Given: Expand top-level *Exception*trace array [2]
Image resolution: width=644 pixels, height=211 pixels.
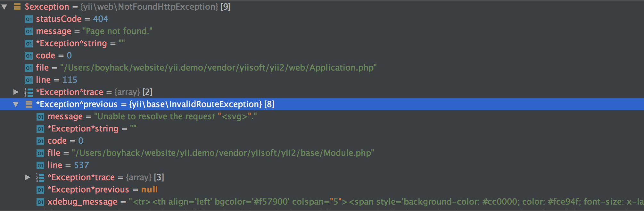Looking at the screenshot, I should [16, 92].
